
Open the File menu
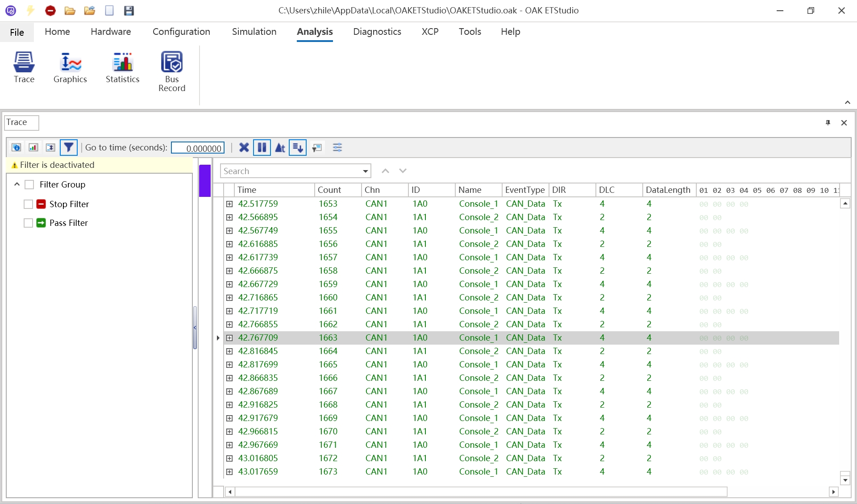(17, 32)
